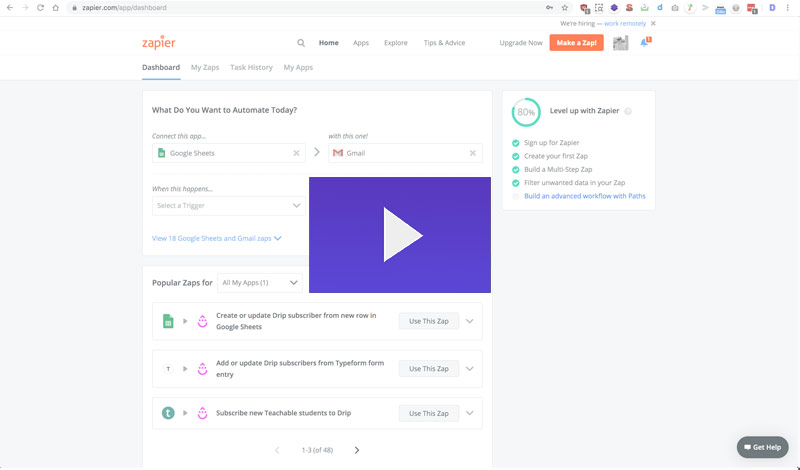The image size is (800, 470).
Task: Click the Zapier logo
Action: (x=159, y=43)
